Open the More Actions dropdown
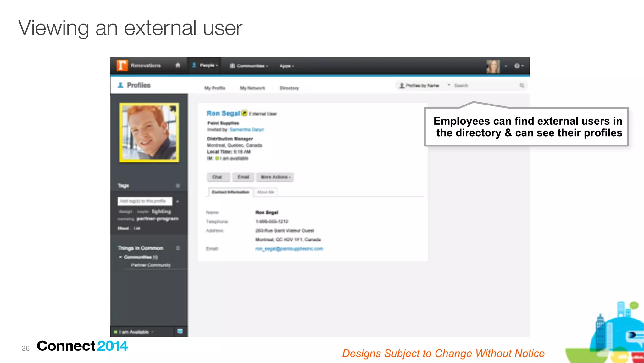Viewport: 644px width, 363px height. click(275, 177)
